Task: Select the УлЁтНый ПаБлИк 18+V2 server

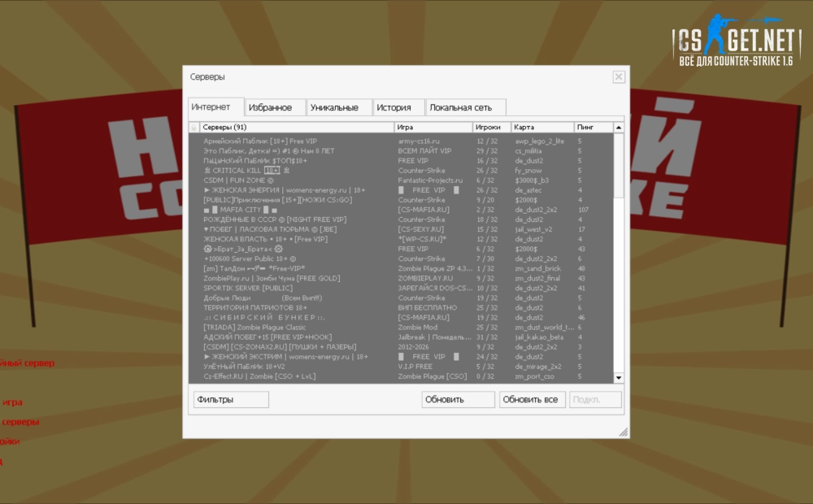Action: [x=402, y=367]
